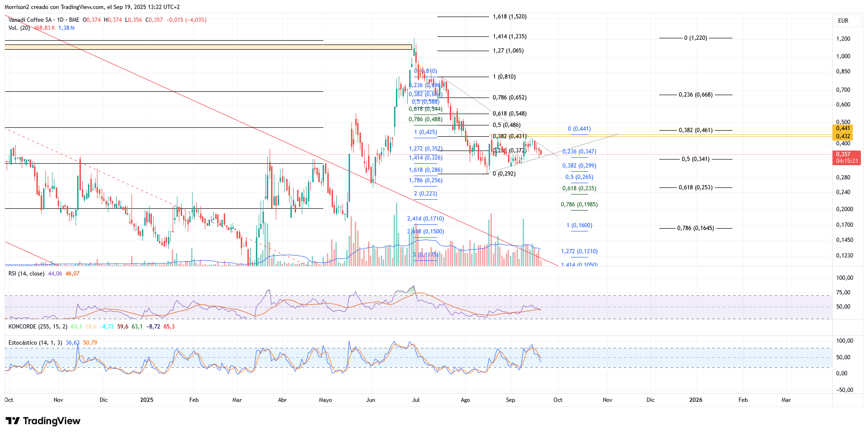The image size is (868, 435).
Task: Click the red 0,357 current price label
Action: tap(843, 154)
